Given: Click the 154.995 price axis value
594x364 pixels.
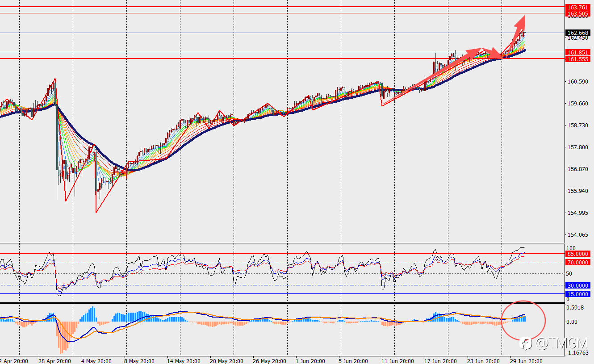Looking at the screenshot, I should (x=577, y=213).
